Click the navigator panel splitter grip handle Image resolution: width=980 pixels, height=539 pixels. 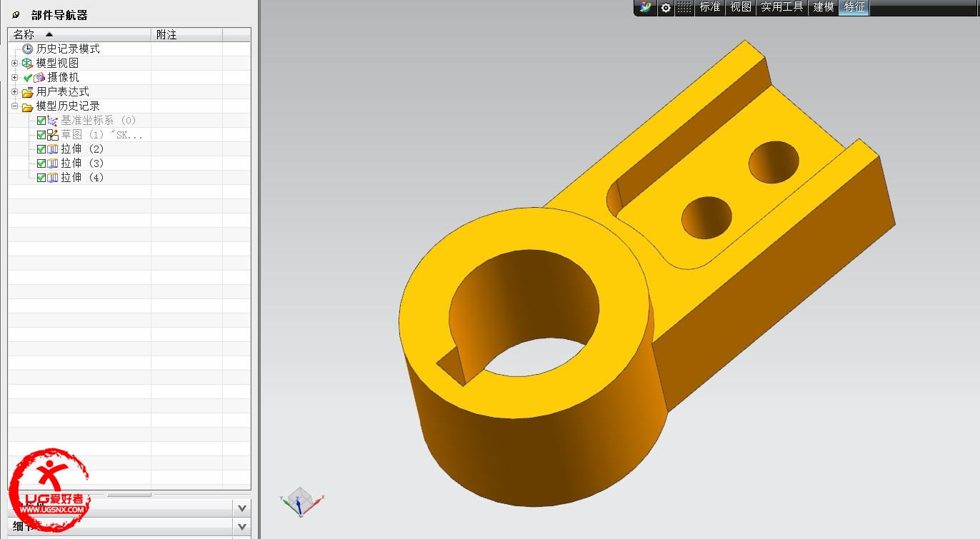point(129,494)
